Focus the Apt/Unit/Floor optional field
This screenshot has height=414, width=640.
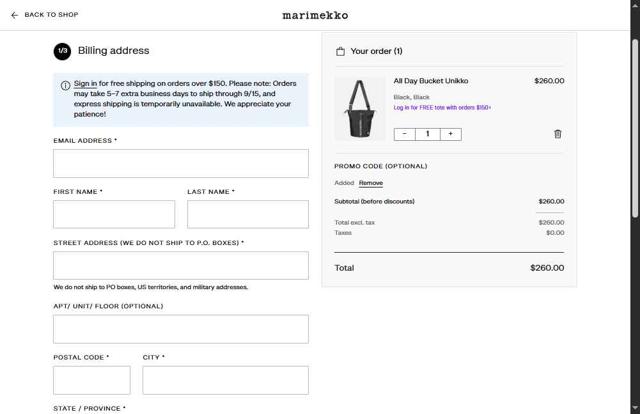coord(181,329)
